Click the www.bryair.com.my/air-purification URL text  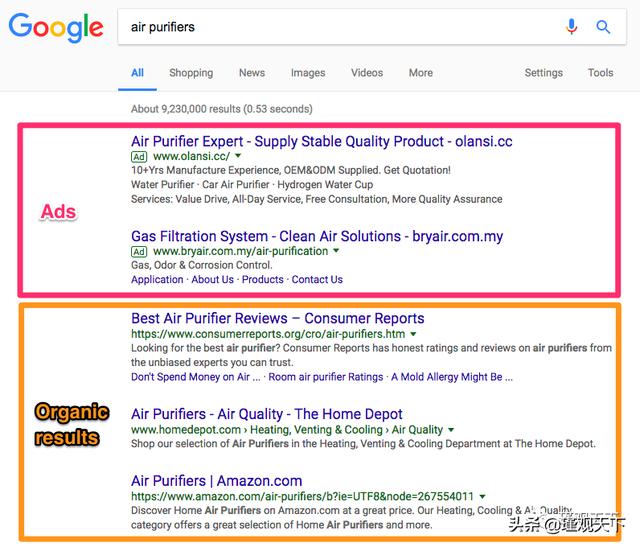(x=240, y=251)
